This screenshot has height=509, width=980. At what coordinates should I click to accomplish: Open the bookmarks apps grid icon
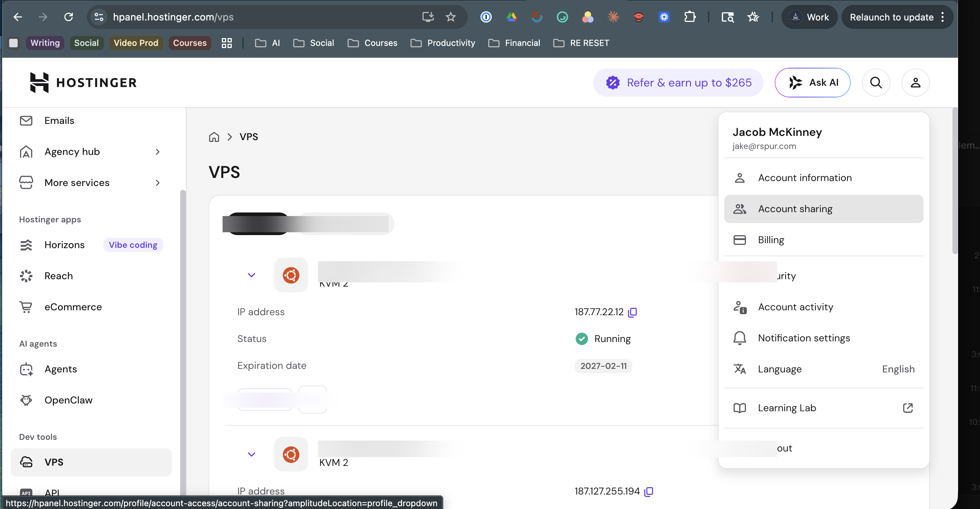point(227,43)
